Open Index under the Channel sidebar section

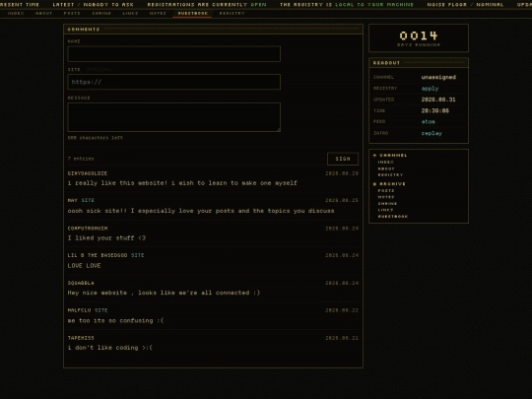[386, 163]
